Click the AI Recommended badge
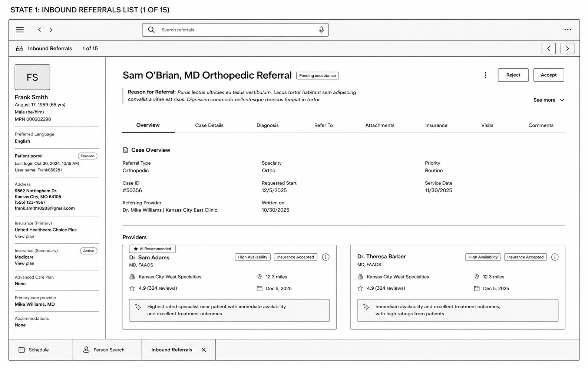The height and width of the screenshot is (368, 588). click(152, 249)
